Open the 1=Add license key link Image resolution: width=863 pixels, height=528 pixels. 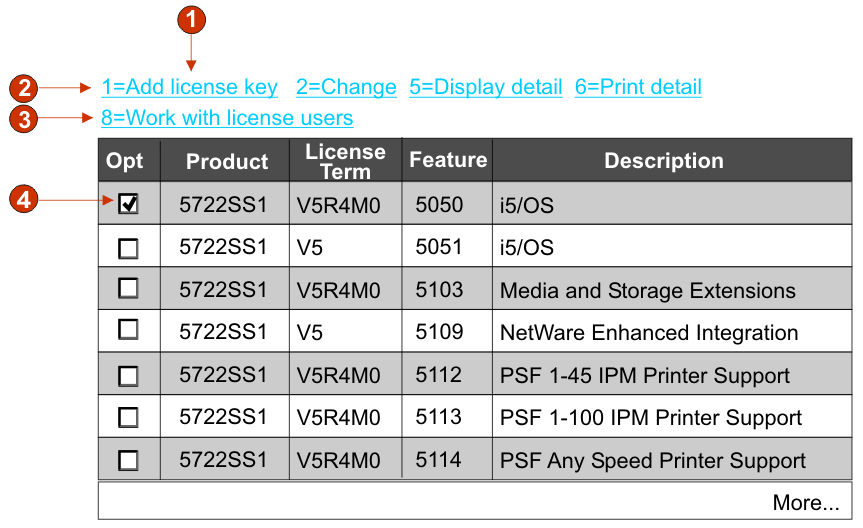(190, 87)
